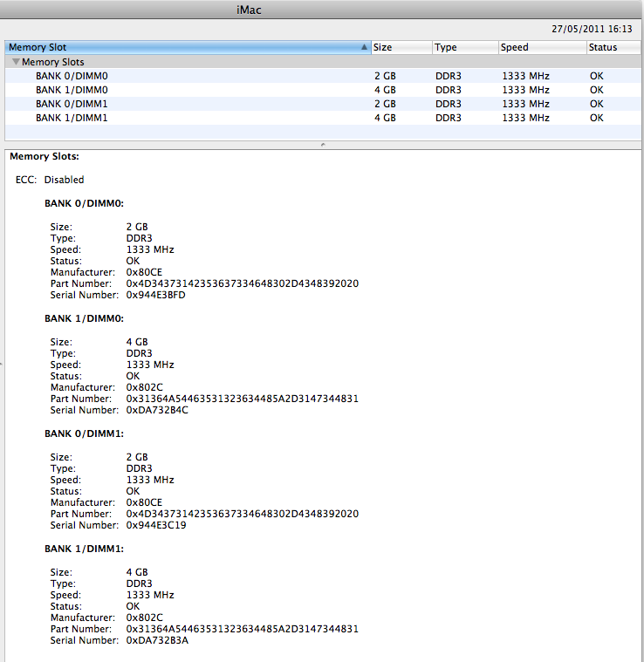Click the date 27/05/2011 16:13 text
Viewport: 644px width, 662px height.
592,29
